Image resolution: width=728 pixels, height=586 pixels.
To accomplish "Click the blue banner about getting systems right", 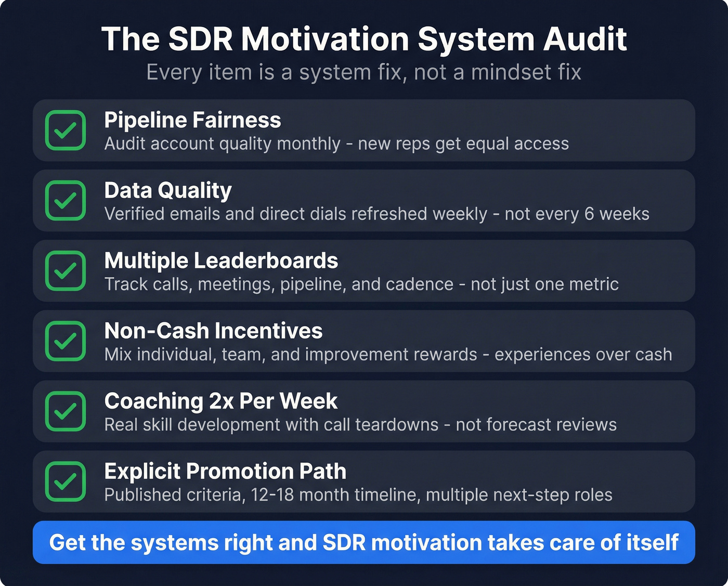I will [364, 542].
